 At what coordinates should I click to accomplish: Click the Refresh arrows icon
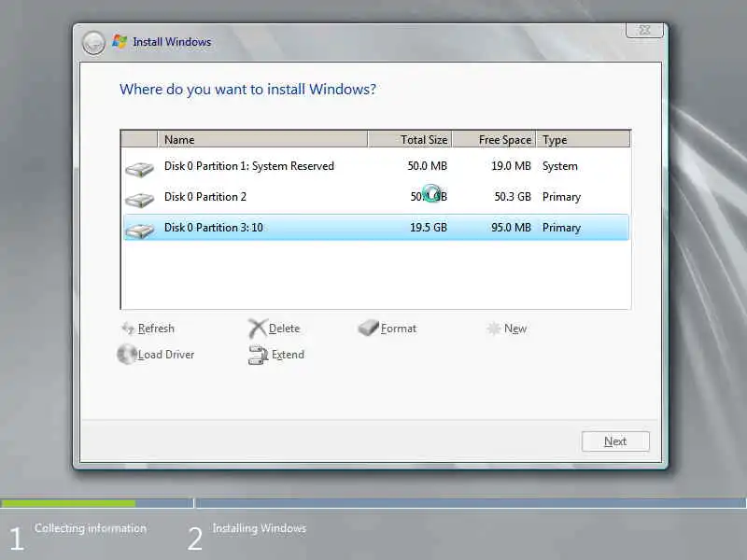tap(128, 329)
